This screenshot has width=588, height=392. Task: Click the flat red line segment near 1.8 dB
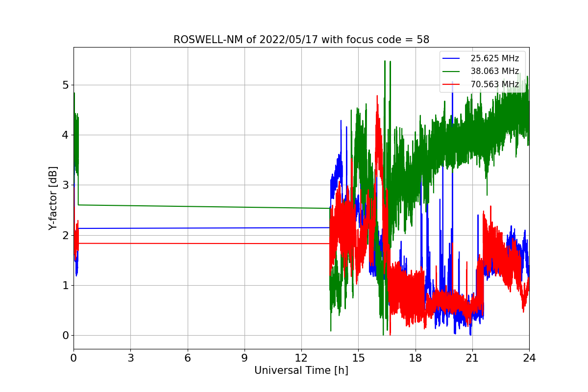click(x=204, y=244)
